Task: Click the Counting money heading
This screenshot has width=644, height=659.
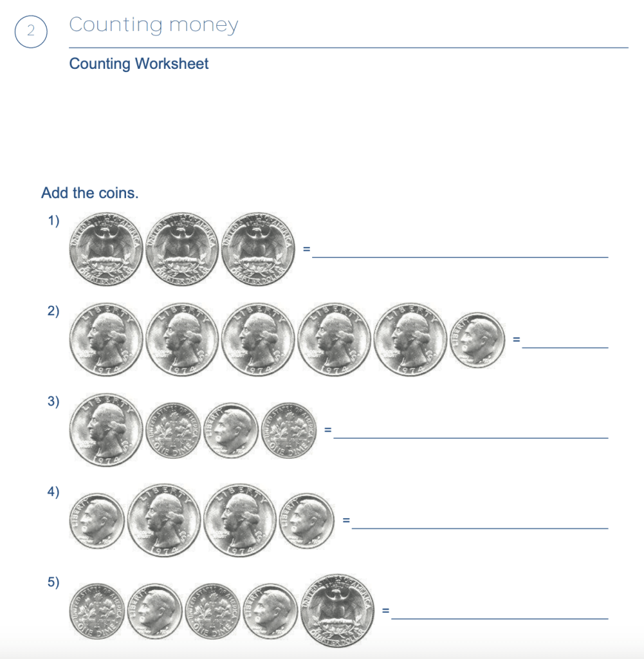Action: click(154, 25)
